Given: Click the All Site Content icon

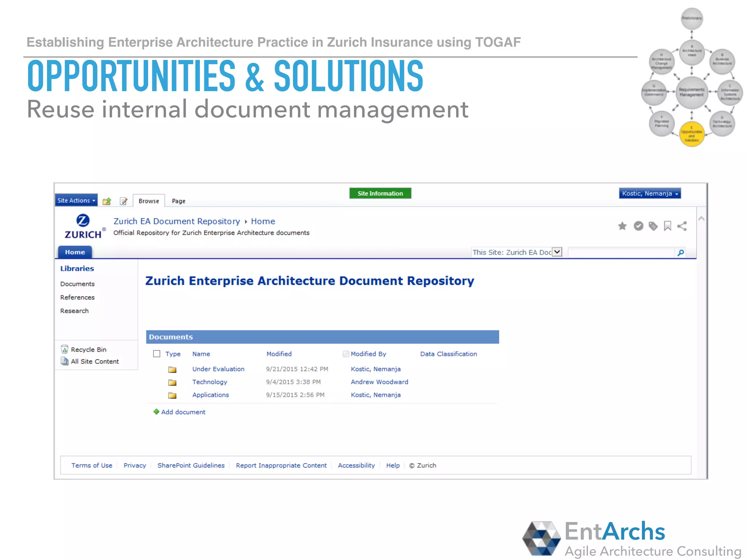Looking at the screenshot, I should coord(65,361).
